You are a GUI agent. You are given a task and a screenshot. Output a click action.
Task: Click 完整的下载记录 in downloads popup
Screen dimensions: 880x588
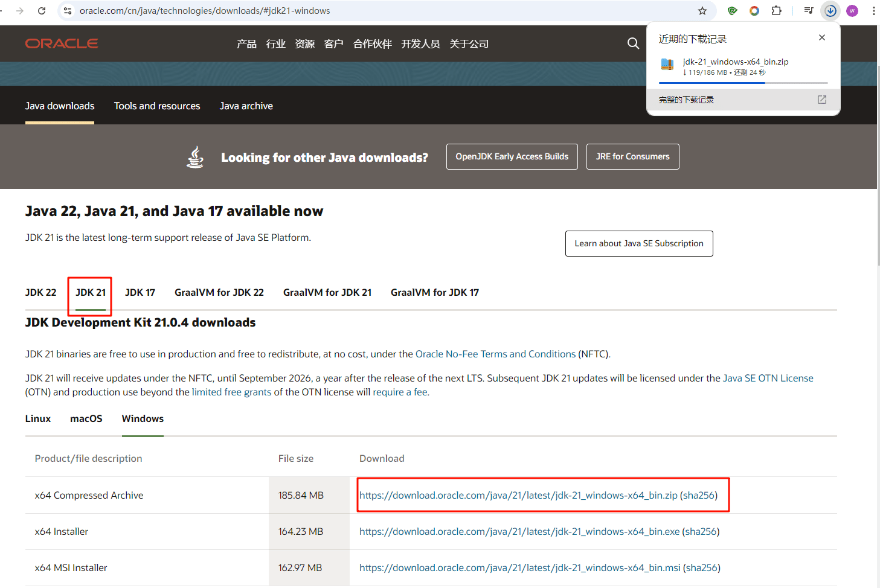pyautogui.click(x=686, y=100)
